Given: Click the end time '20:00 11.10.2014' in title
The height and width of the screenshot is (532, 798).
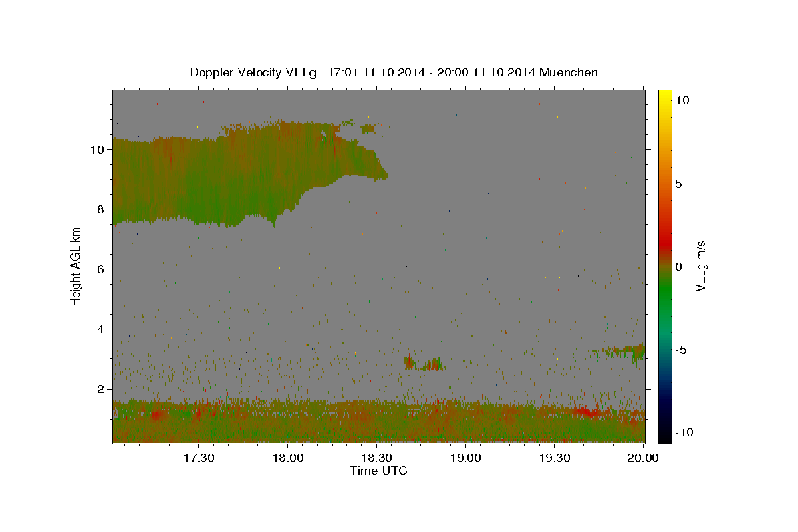Looking at the screenshot, I should (486, 72).
